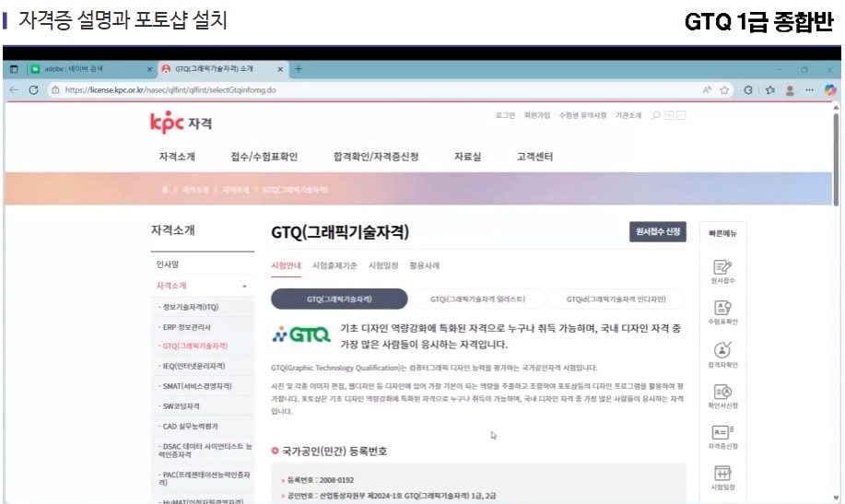Screen dimensions: 845x504
Task: Open 수험표확인 quick menu icon
Action: (722, 312)
